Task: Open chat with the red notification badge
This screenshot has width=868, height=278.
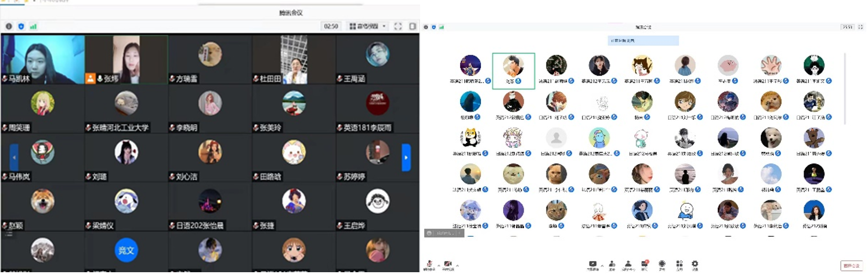Action: tap(645, 265)
